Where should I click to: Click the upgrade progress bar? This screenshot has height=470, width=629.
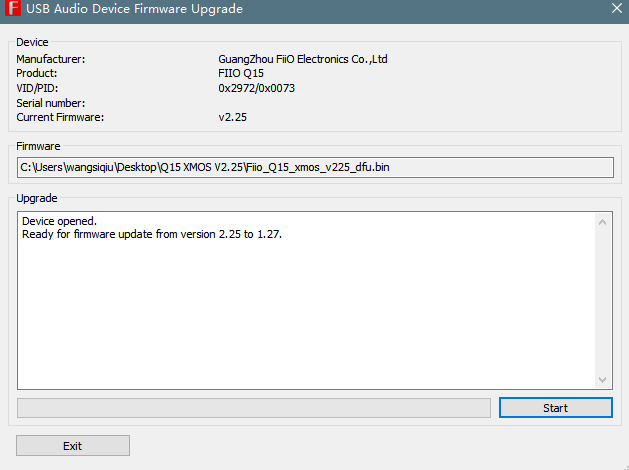pyautogui.click(x=254, y=408)
